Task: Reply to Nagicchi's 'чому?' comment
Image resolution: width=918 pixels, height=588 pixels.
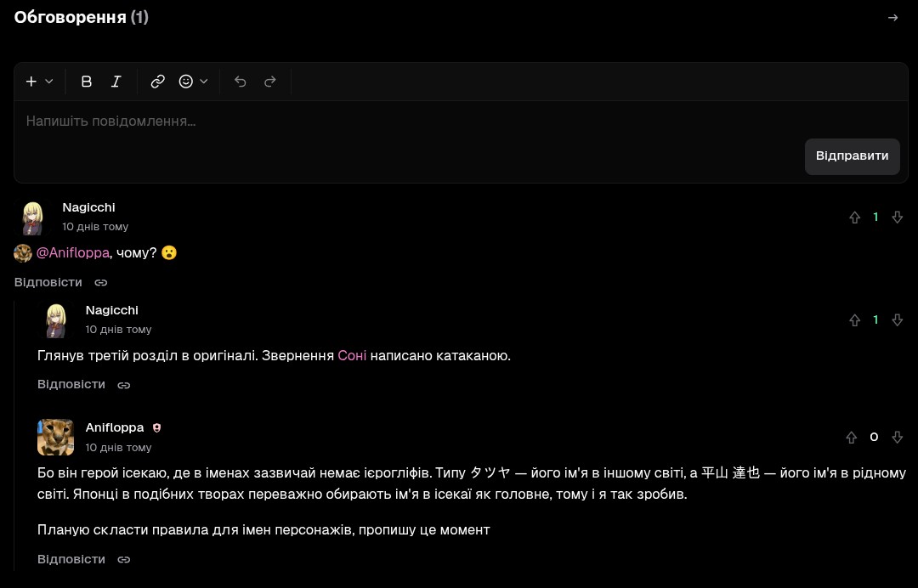Action: coord(48,282)
